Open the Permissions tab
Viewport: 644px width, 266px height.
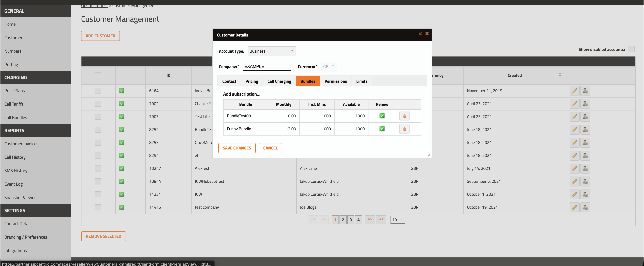(336, 81)
